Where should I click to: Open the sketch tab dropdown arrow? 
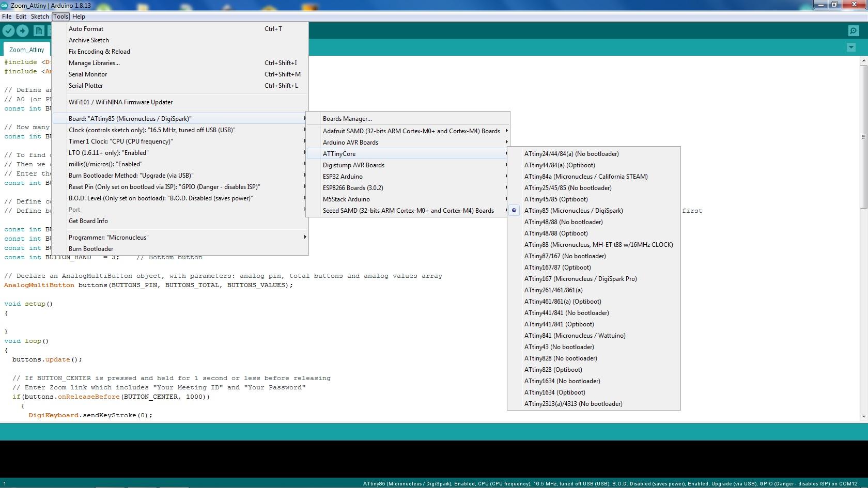851,48
